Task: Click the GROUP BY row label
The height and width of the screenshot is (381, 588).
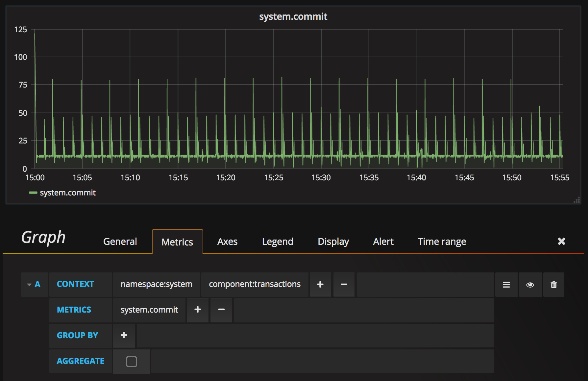Action: point(77,336)
